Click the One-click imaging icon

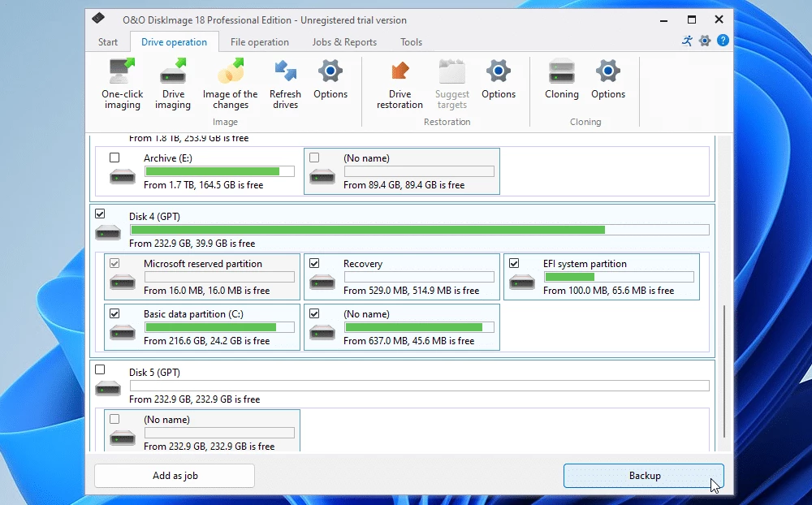[122, 73]
